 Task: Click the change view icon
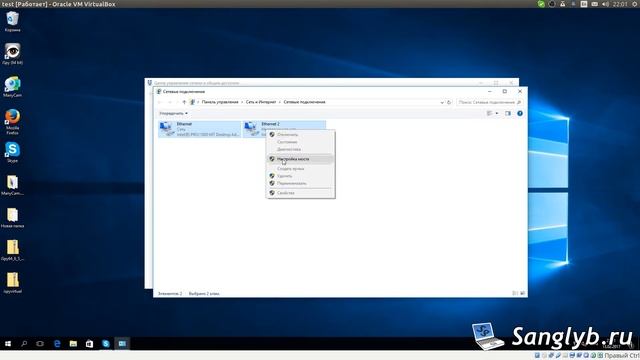click(x=489, y=113)
